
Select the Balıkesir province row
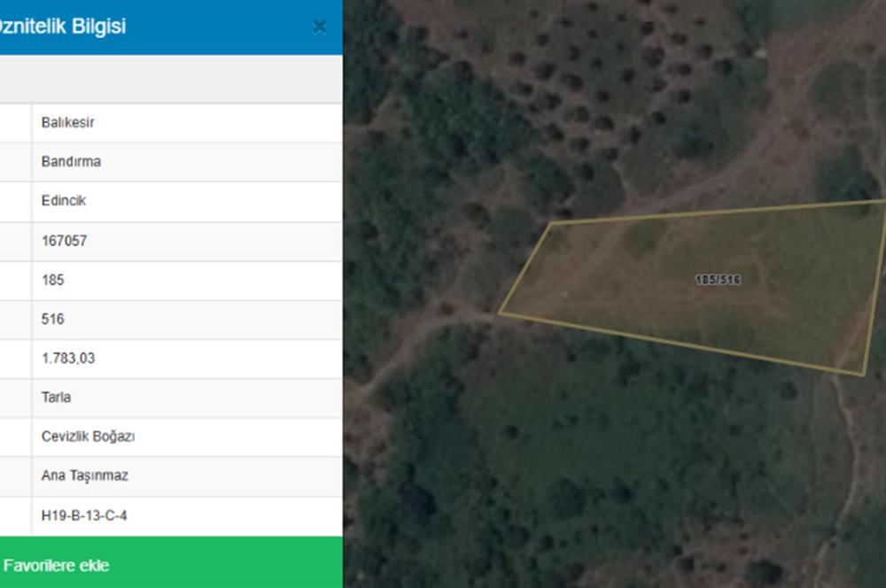click(x=171, y=122)
